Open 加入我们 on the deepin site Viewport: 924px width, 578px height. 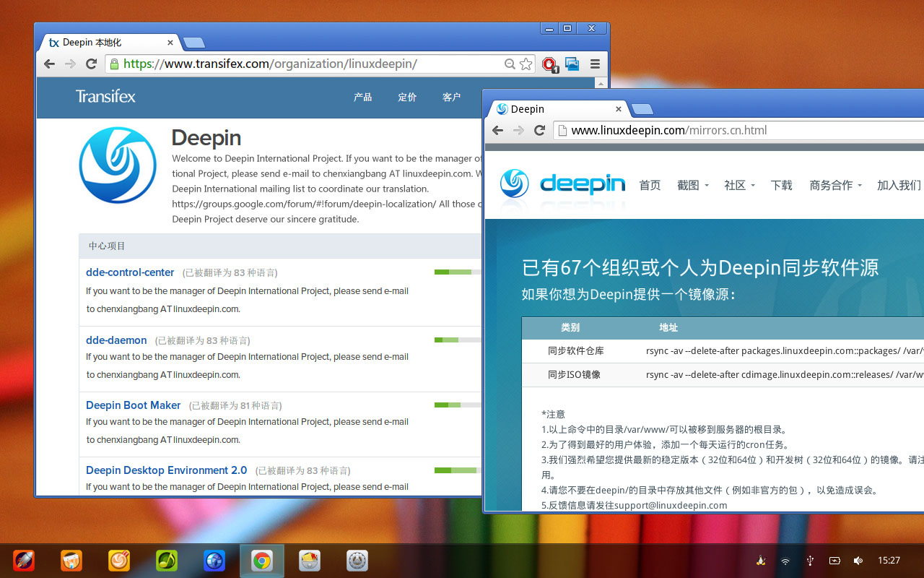point(899,185)
